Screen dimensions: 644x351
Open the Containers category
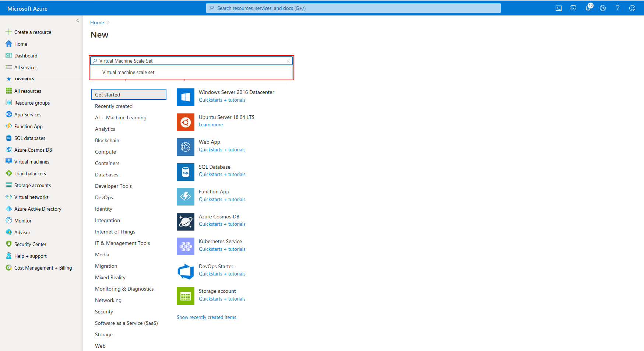click(x=107, y=163)
